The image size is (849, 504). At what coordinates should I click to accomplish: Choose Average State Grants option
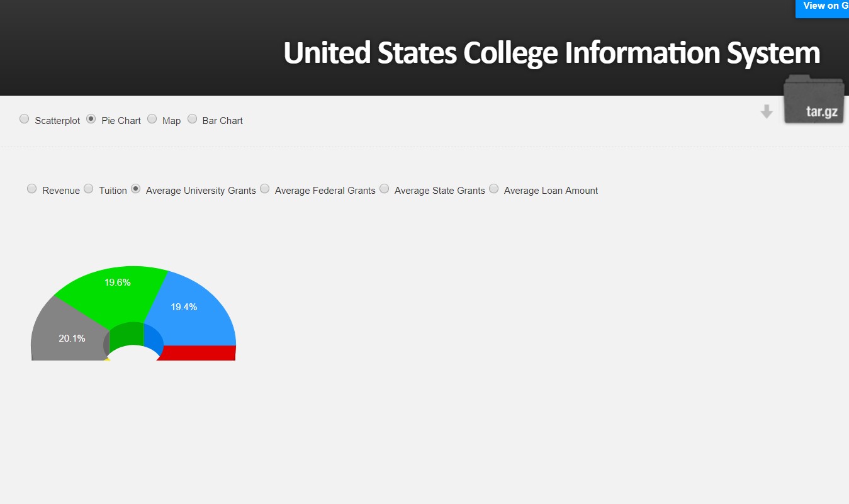[x=384, y=189]
